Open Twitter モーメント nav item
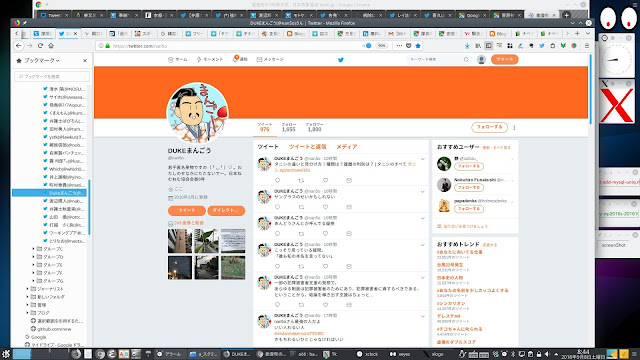 (x=210, y=60)
